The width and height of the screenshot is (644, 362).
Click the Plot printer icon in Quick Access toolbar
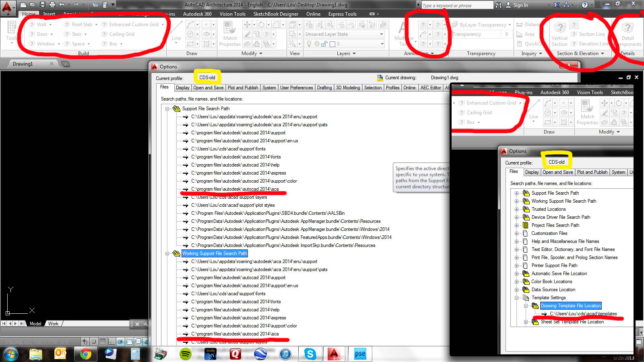tap(52, 5)
